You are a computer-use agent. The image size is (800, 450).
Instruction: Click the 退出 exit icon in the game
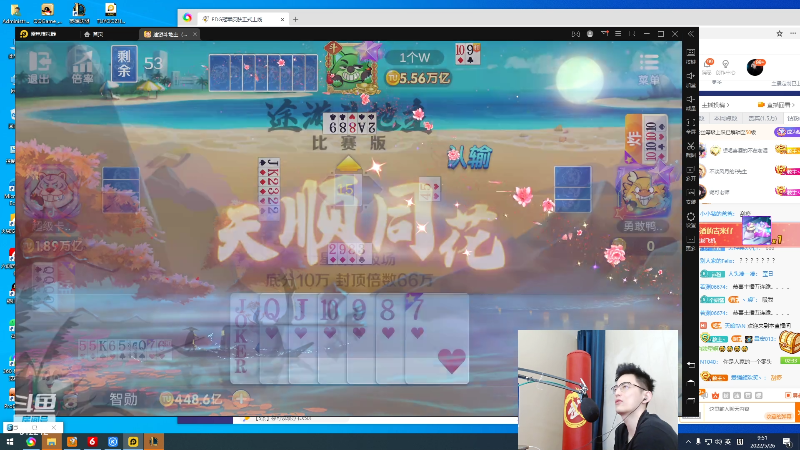38,65
